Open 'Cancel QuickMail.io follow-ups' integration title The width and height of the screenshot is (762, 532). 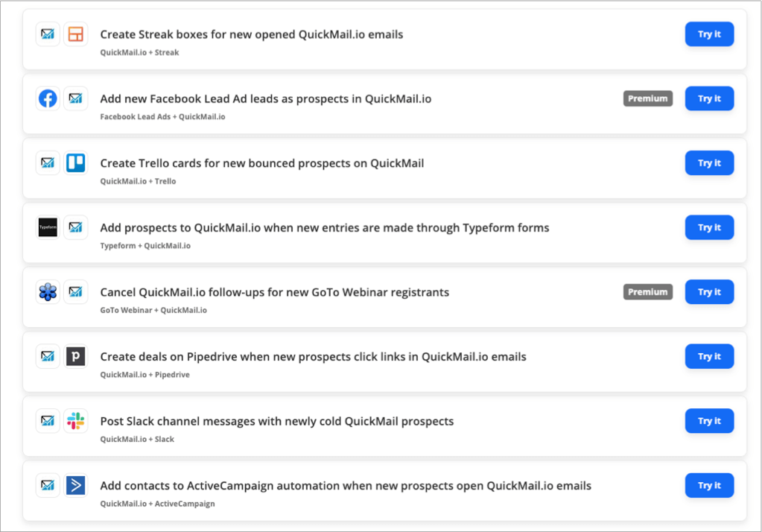(x=275, y=292)
